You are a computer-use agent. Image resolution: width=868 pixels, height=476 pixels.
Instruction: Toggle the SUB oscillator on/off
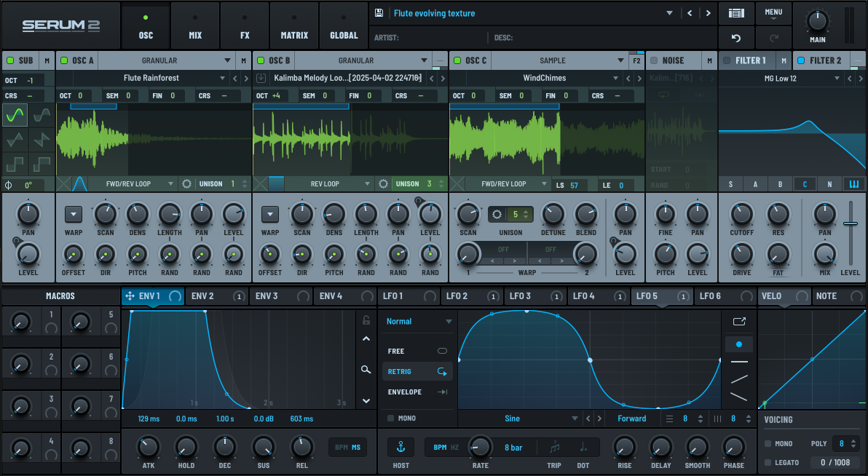10,60
